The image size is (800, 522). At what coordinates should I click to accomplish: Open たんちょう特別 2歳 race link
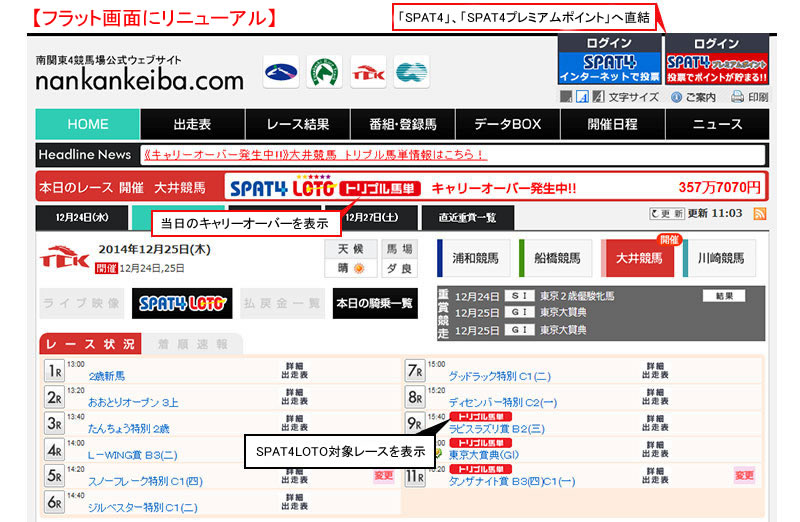129,429
